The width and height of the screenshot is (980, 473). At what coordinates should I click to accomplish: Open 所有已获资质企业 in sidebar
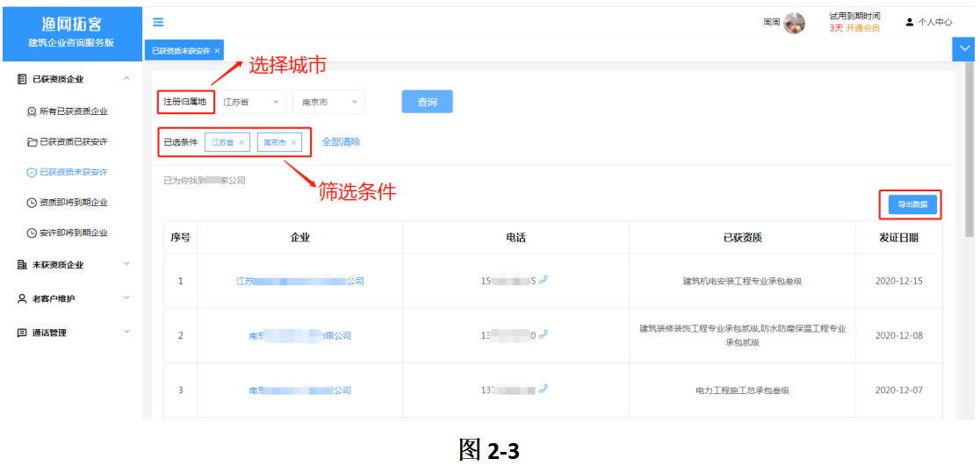pos(68,111)
